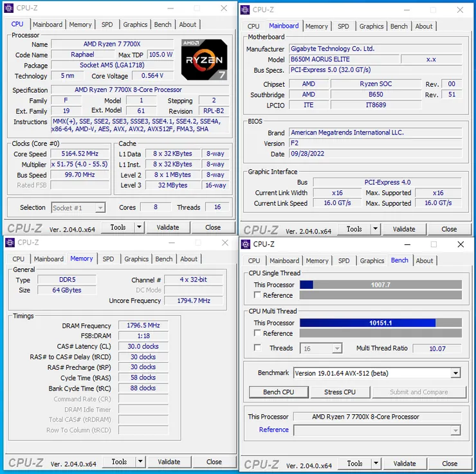The width and height of the screenshot is (476, 474).
Task: Click the motherboard Model B650M AORUS ELITE
Action: click(x=343, y=59)
